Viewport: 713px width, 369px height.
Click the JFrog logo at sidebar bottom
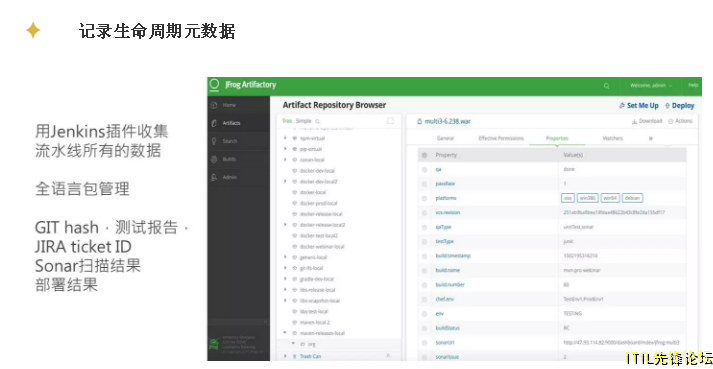[214, 344]
